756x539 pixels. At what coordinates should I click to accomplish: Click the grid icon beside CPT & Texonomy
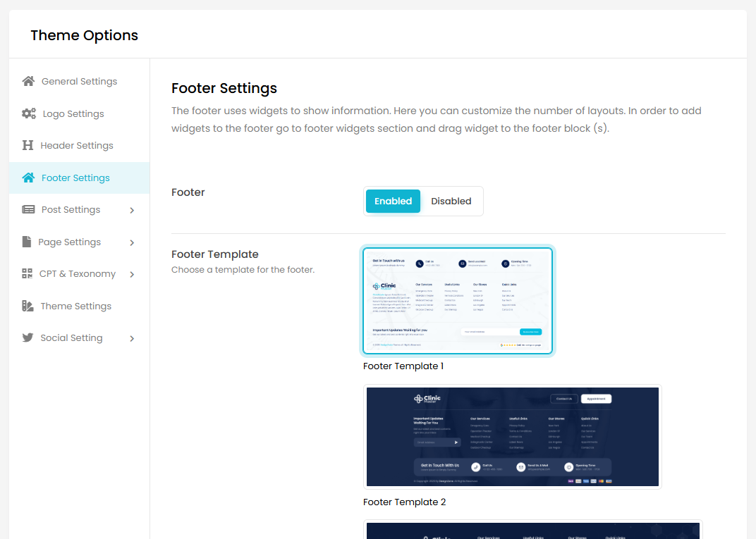click(28, 273)
